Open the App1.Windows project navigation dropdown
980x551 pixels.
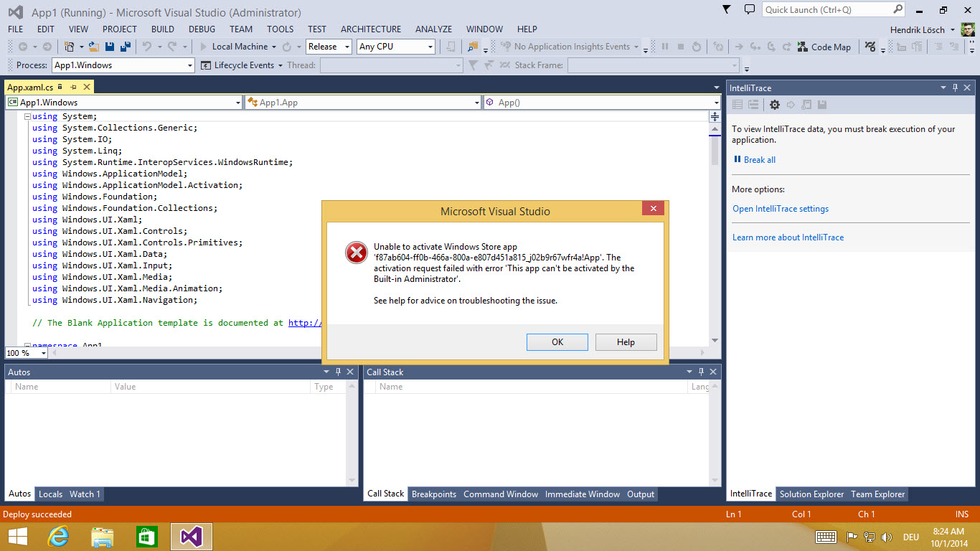pos(124,103)
